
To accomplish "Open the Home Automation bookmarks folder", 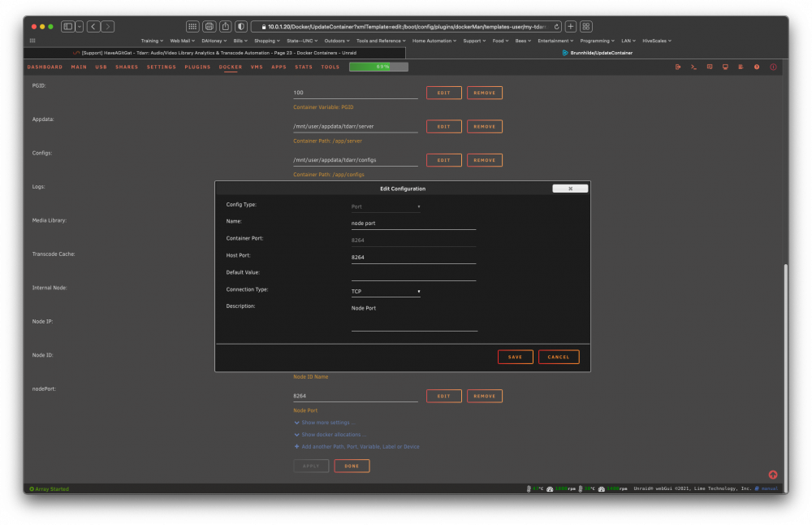I will (434, 41).
